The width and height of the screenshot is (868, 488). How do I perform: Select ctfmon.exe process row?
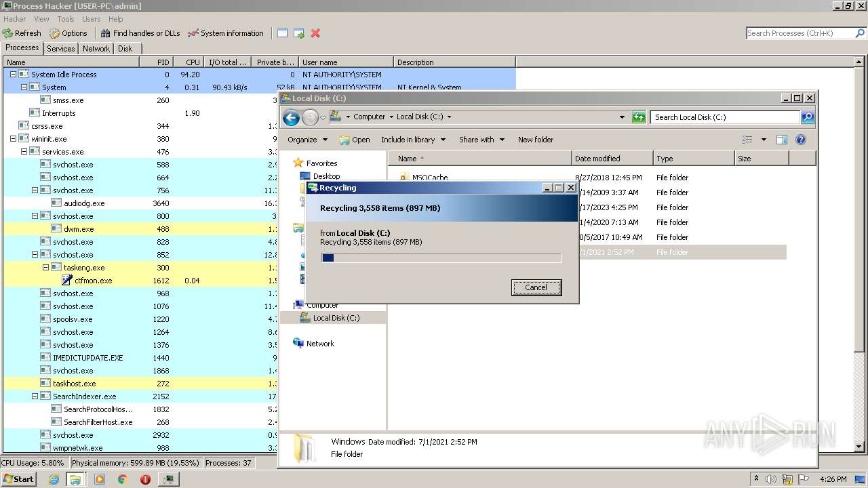[x=141, y=281]
